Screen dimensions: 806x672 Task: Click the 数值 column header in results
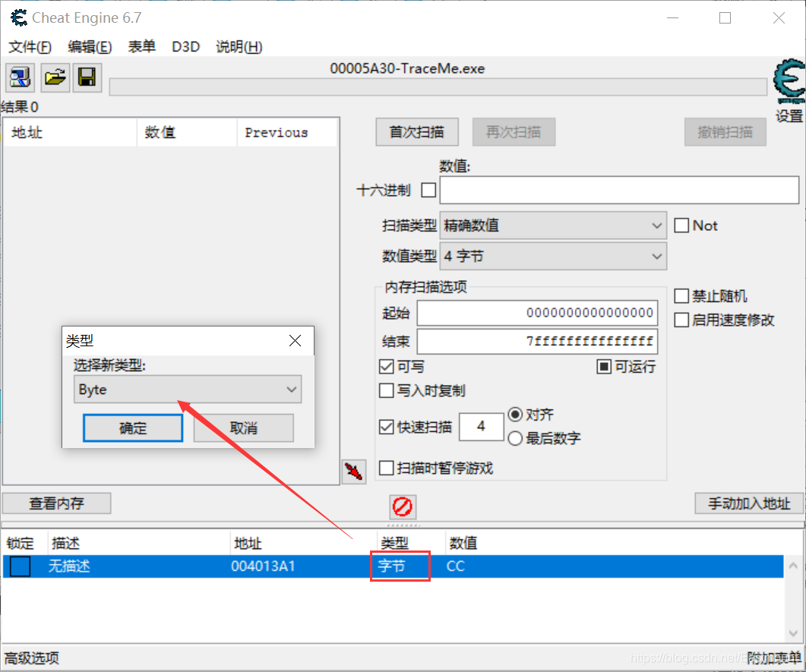point(187,133)
